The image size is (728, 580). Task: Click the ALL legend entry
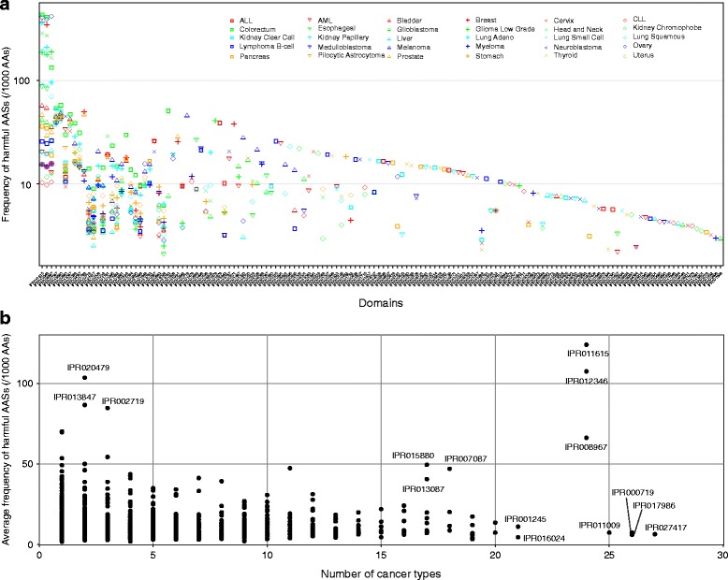coord(241,21)
